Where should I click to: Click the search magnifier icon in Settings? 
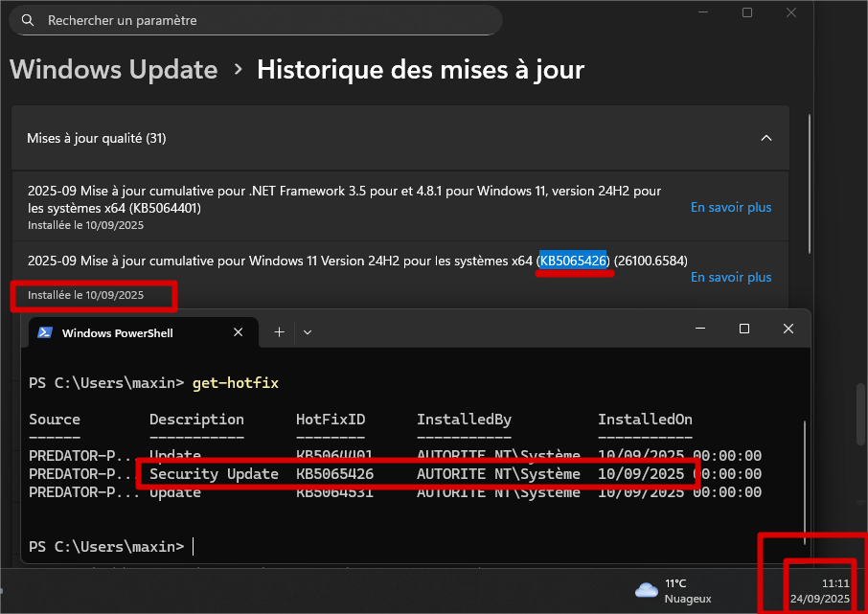(29, 20)
